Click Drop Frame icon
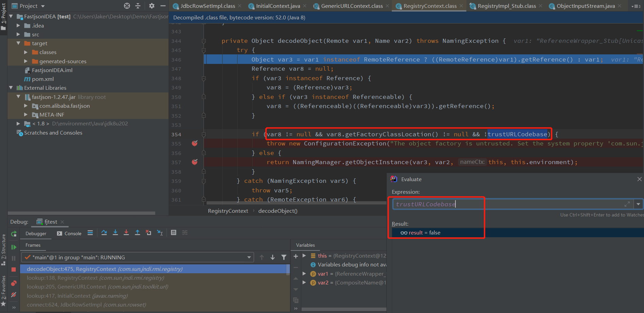 coord(148,232)
